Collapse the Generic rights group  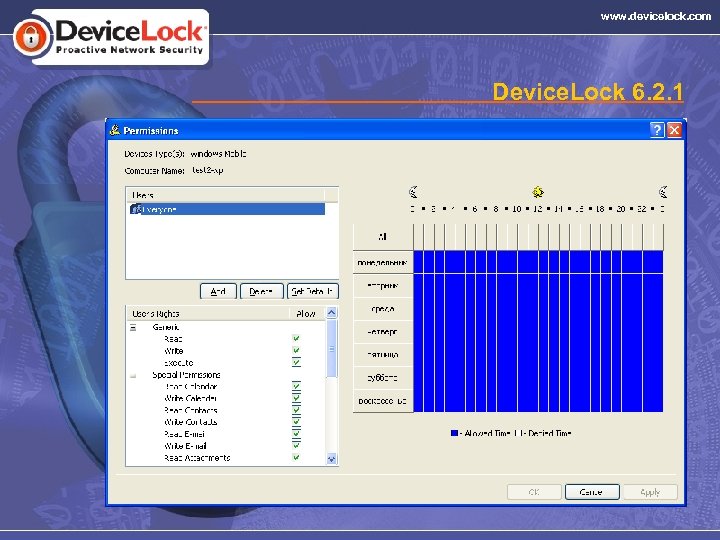tap(133, 327)
